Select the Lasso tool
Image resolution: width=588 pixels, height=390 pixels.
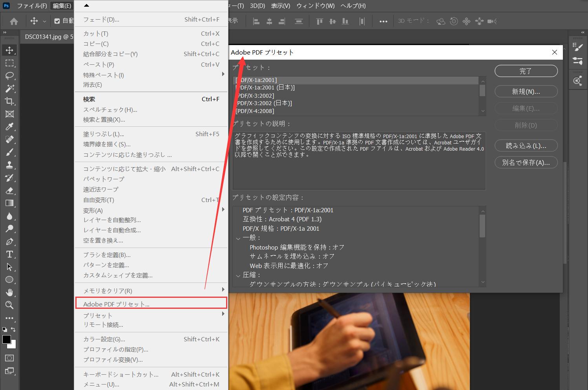pyautogui.click(x=9, y=76)
